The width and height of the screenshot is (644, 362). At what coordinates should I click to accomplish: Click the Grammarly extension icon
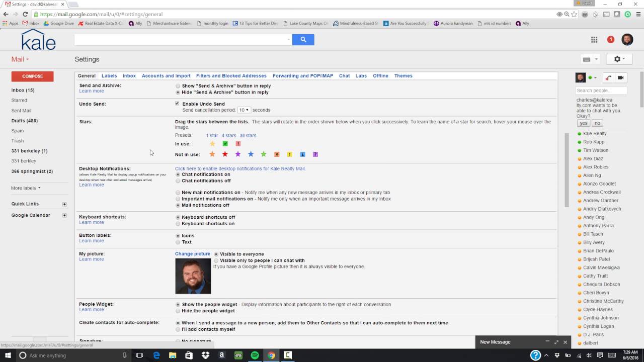(x=627, y=14)
